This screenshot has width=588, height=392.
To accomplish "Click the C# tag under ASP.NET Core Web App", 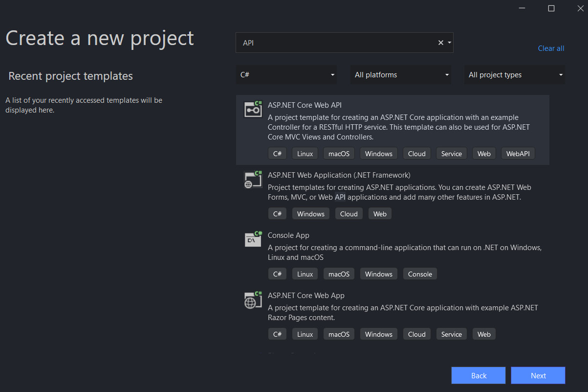I will tap(277, 334).
